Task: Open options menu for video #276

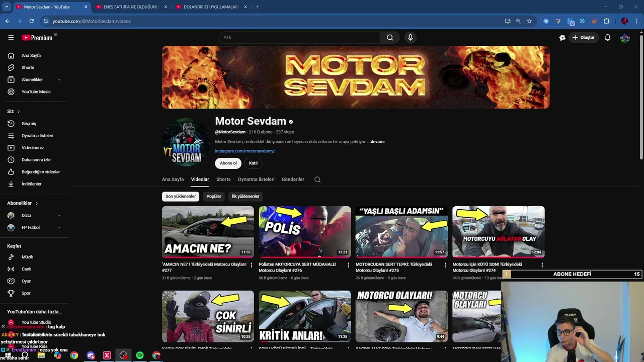Action: 348,265
